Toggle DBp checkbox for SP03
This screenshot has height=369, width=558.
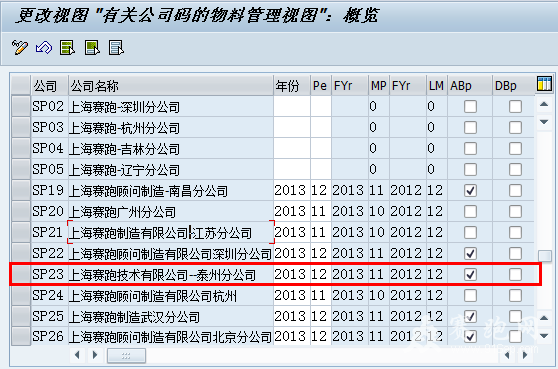(515, 127)
